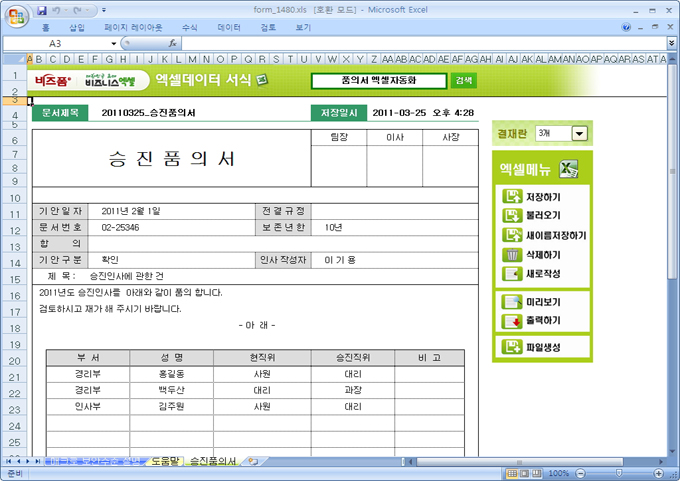This screenshot has width=680, height=481.
Task: Open the 수식 ribbon tab
Action: click(x=190, y=28)
